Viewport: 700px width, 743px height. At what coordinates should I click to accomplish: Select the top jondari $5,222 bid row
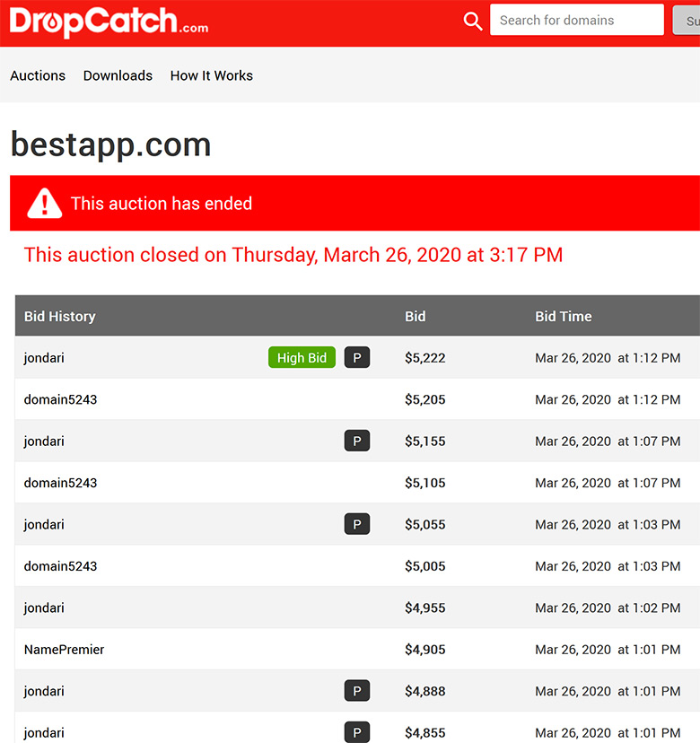pyautogui.click(x=357, y=357)
